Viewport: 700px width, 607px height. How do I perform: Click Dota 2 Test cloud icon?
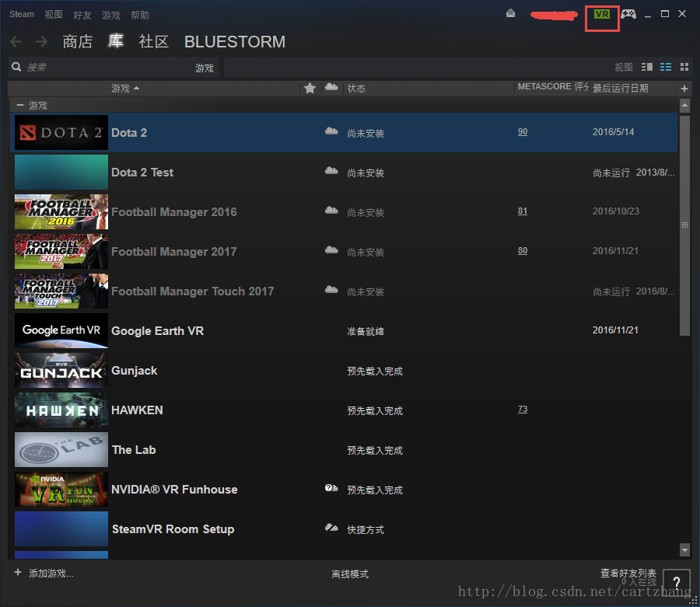331,171
